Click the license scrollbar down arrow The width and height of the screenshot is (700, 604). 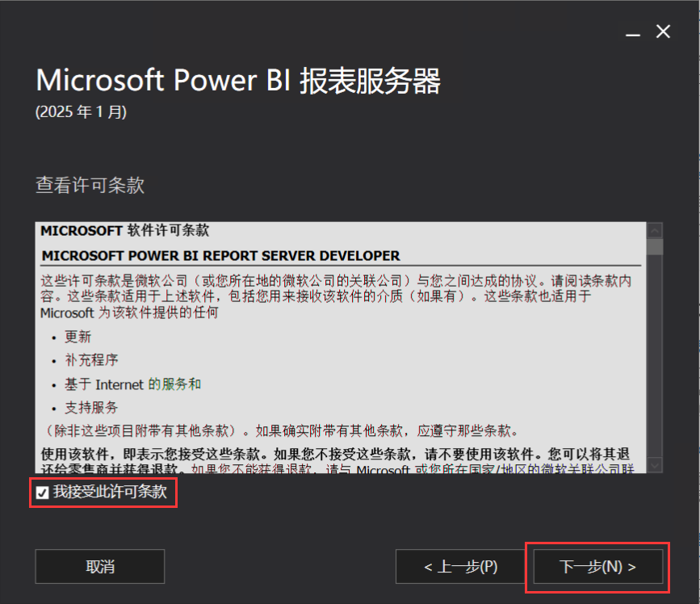(x=655, y=465)
